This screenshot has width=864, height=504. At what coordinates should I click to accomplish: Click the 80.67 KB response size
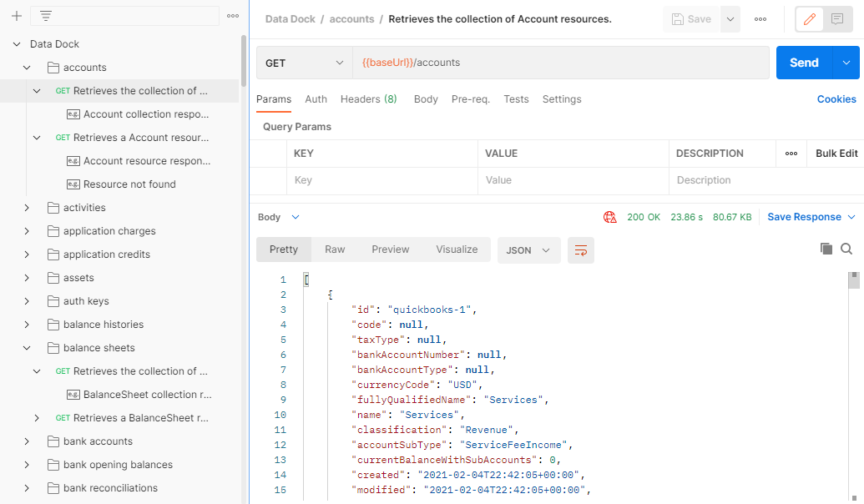(732, 217)
